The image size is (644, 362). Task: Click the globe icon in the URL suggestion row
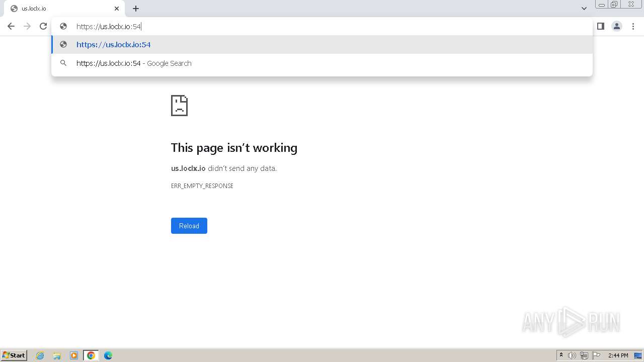pyautogui.click(x=63, y=44)
